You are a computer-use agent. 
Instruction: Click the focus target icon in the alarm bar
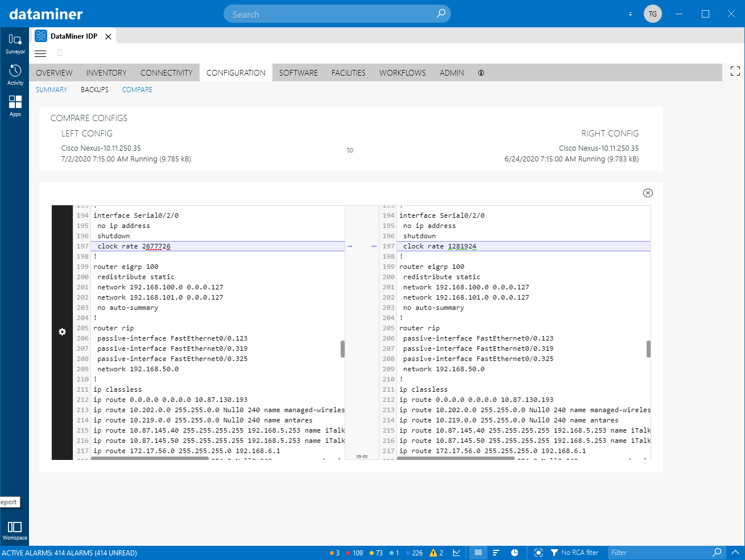pyautogui.click(x=539, y=553)
